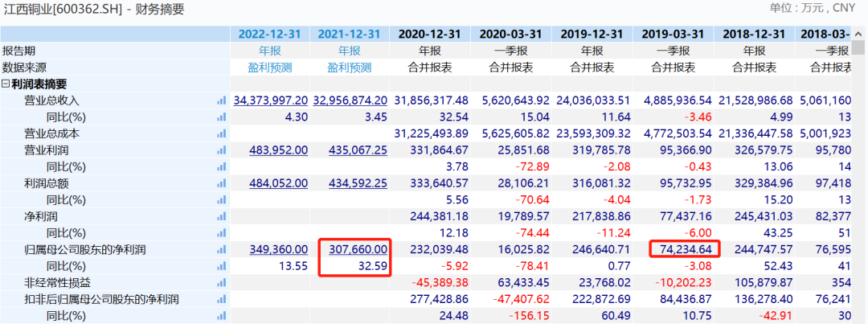
Task: Click 盈利预测 under 2021-12-31 column
Action: point(350,68)
